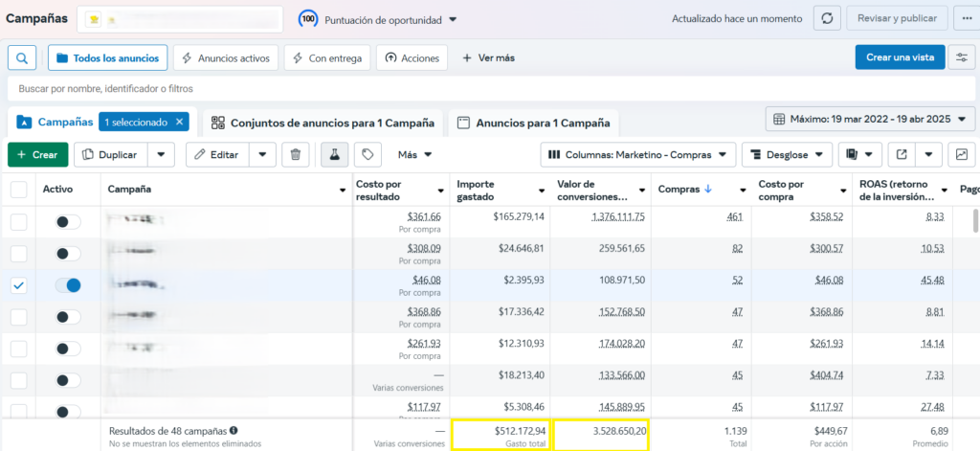980x451 pixels.
Task: Switch to Con entrega view
Action: click(327, 58)
